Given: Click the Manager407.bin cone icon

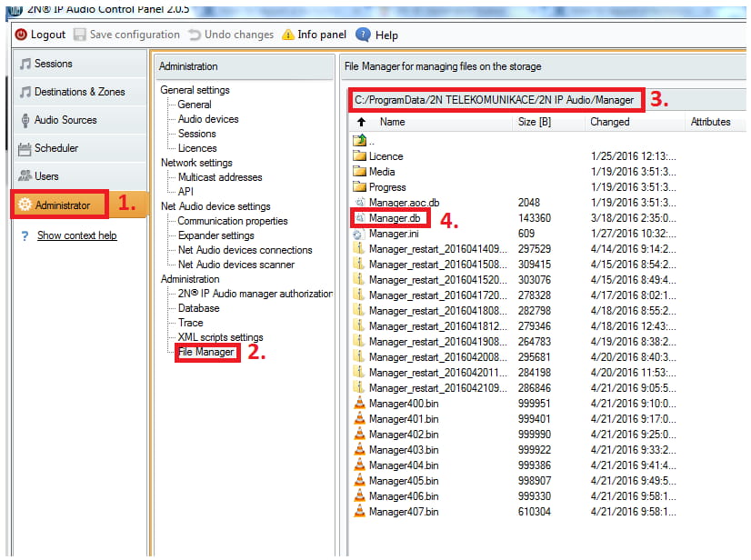Looking at the screenshot, I should (359, 511).
